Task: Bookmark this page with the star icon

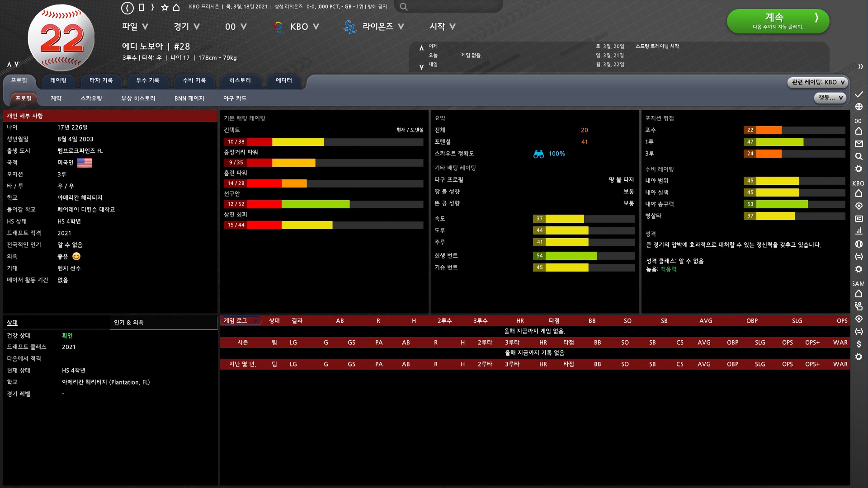Action: [165, 7]
